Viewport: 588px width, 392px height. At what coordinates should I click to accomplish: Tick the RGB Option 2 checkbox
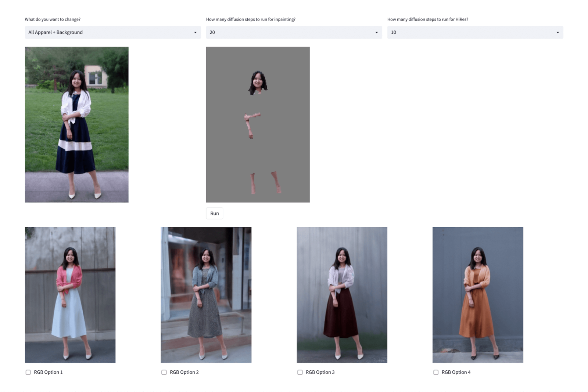point(164,372)
